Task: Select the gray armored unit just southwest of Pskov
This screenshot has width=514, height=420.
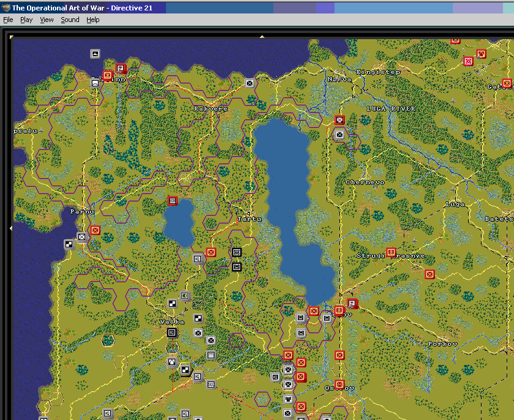Action: pyautogui.click(x=327, y=318)
